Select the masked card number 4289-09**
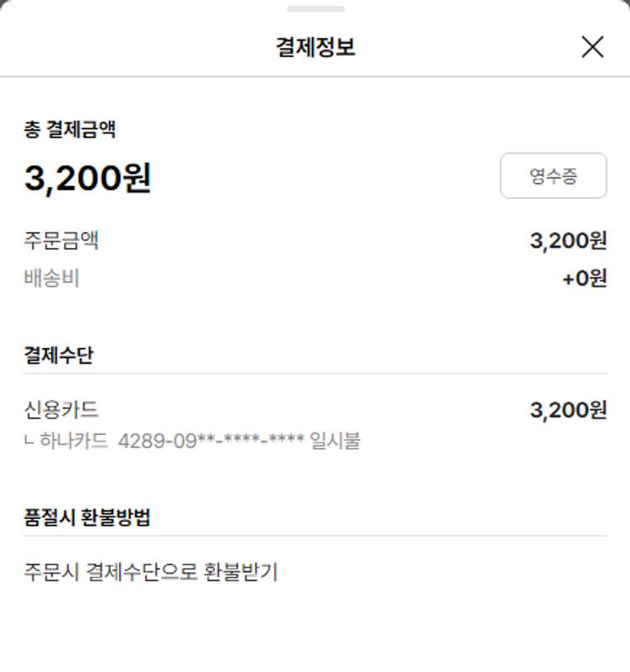 (x=211, y=440)
